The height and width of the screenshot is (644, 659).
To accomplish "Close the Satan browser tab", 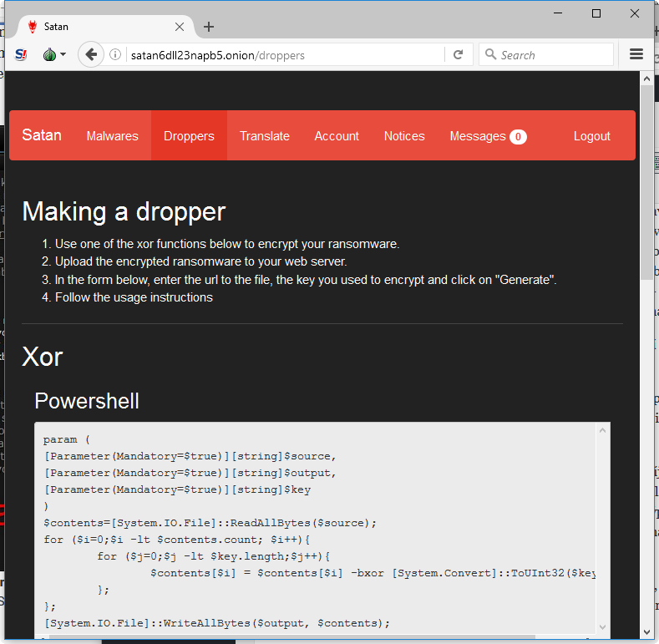I will [x=180, y=27].
